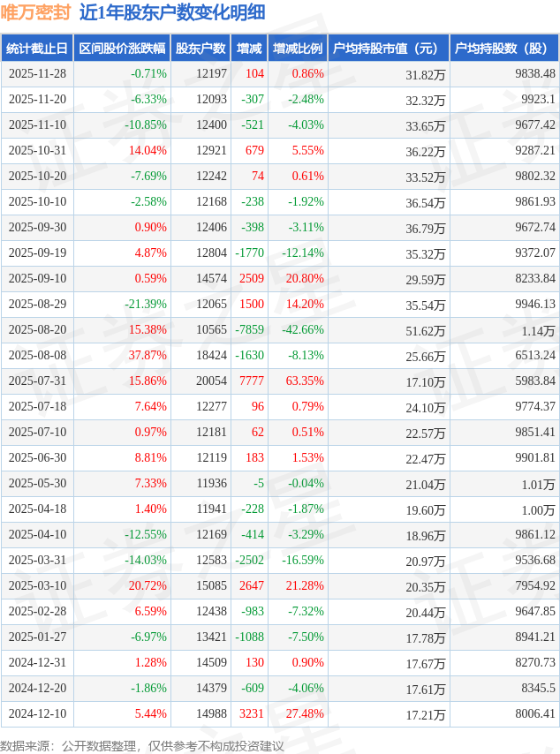
Task: Select the 63.35% change ratio cell
Action: pos(306,381)
